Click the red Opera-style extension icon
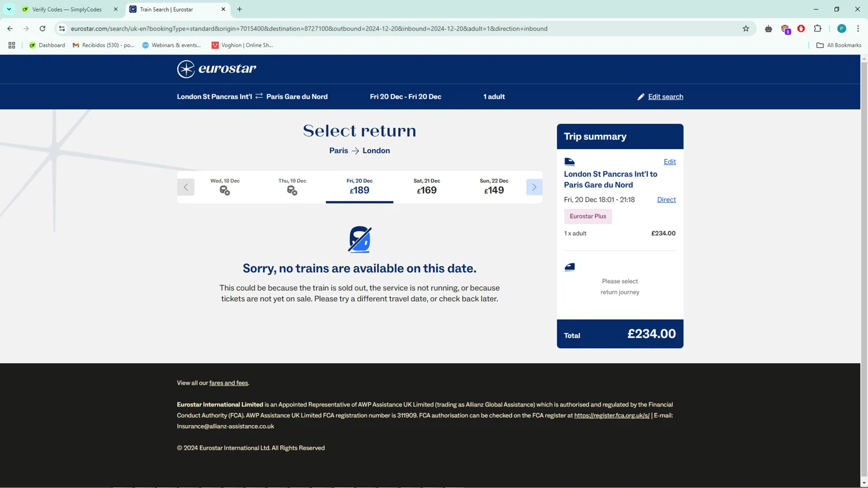Image resolution: width=868 pixels, height=488 pixels. click(x=801, y=28)
